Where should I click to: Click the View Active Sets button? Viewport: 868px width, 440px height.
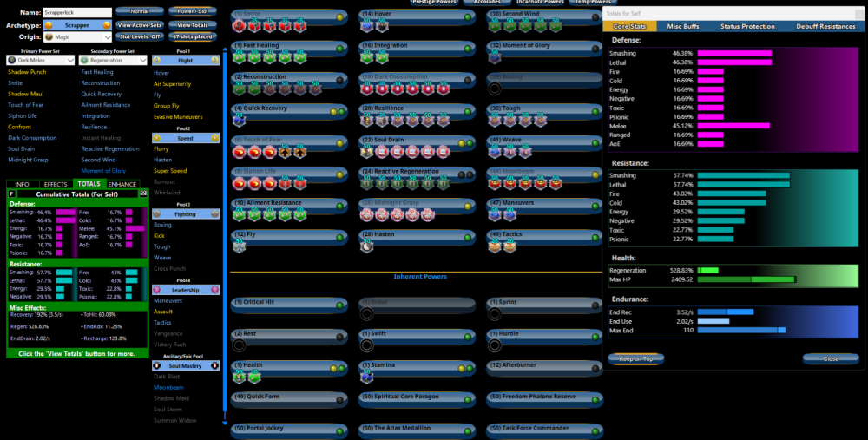tap(140, 25)
